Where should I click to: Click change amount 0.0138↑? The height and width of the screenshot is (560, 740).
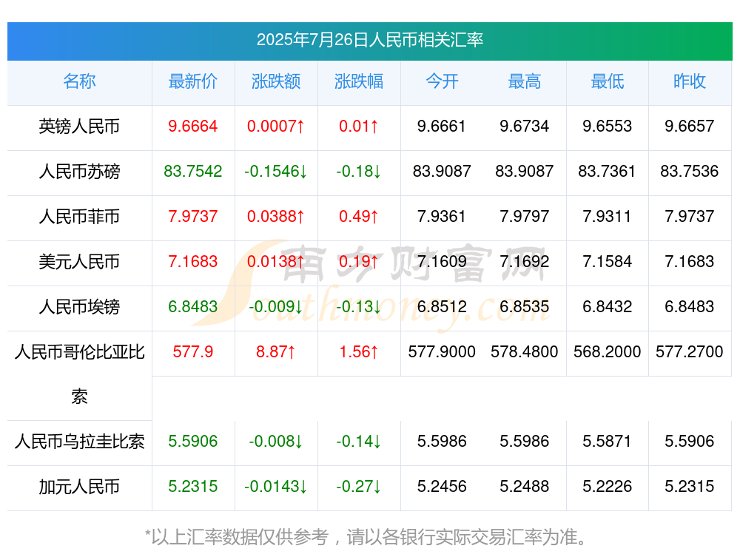(276, 261)
